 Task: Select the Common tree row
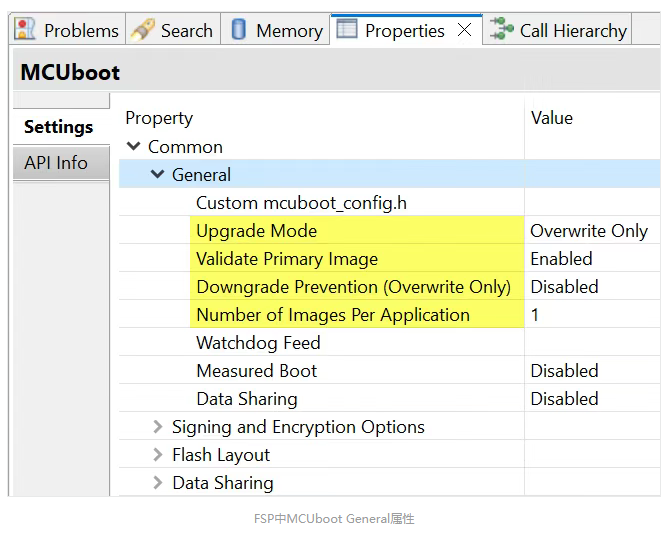pyautogui.click(x=390, y=146)
